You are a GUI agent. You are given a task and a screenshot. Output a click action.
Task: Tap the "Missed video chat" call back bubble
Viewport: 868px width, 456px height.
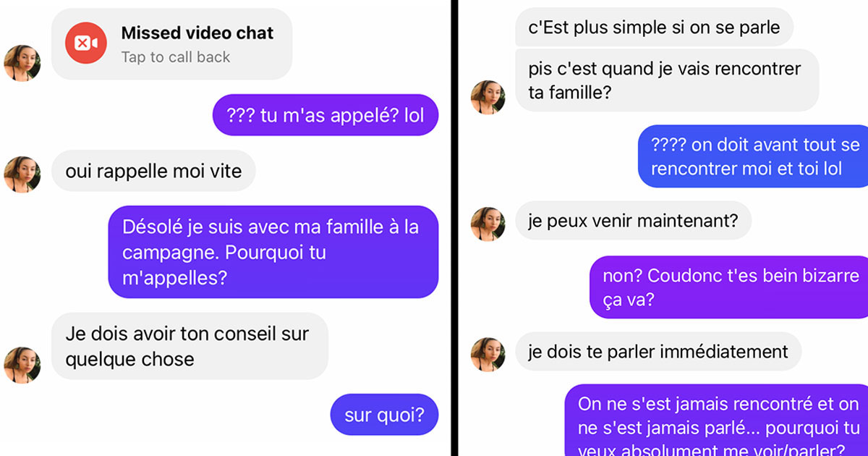point(172,43)
